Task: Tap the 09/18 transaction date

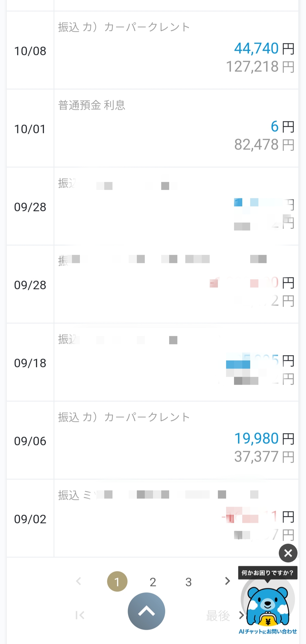Action: [x=30, y=363]
